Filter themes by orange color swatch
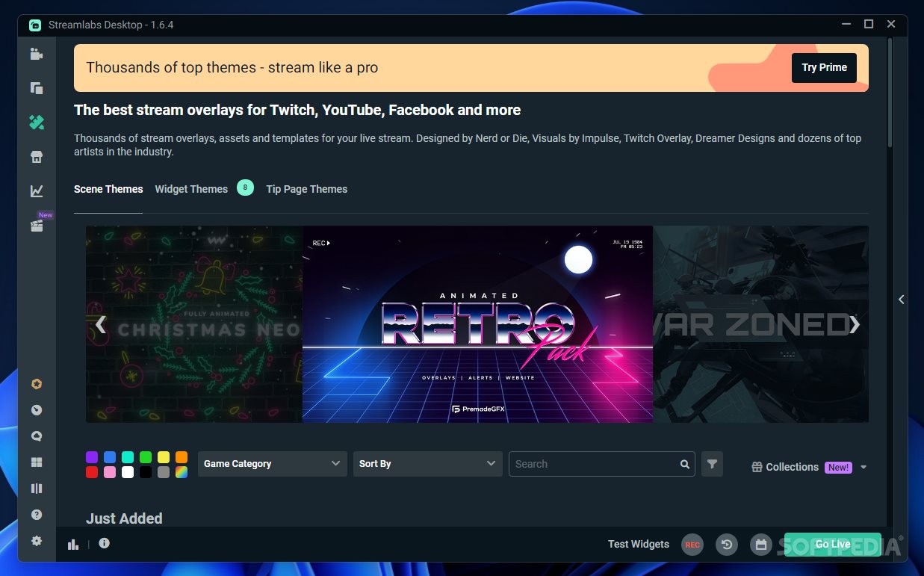 [182, 457]
